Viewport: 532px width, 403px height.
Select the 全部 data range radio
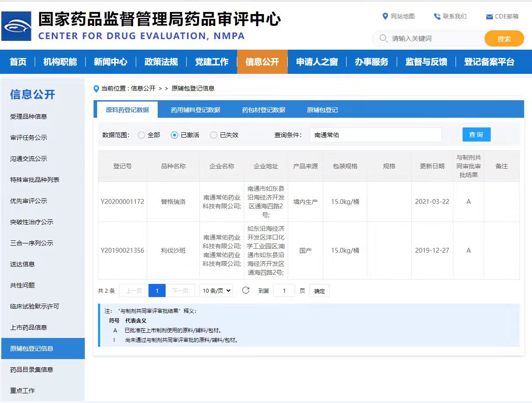click(141, 135)
